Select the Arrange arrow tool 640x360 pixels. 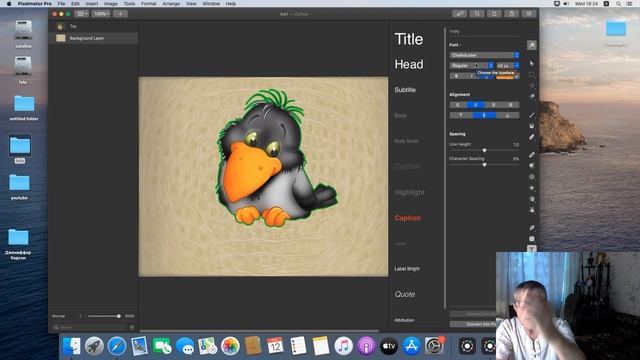pyautogui.click(x=531, y=64)
